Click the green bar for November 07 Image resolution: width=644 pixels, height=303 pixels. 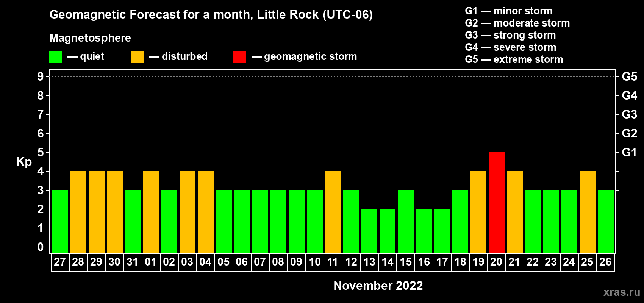click(260, 221)
